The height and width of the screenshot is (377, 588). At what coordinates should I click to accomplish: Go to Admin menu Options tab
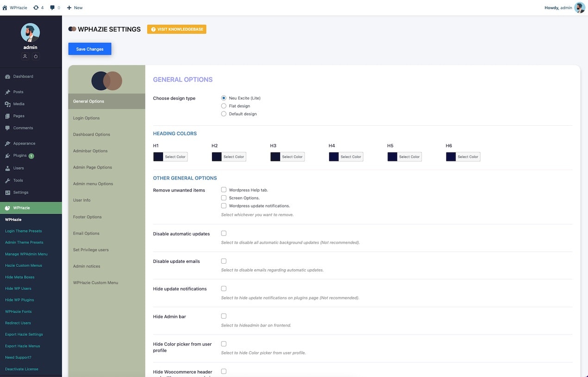106,184
